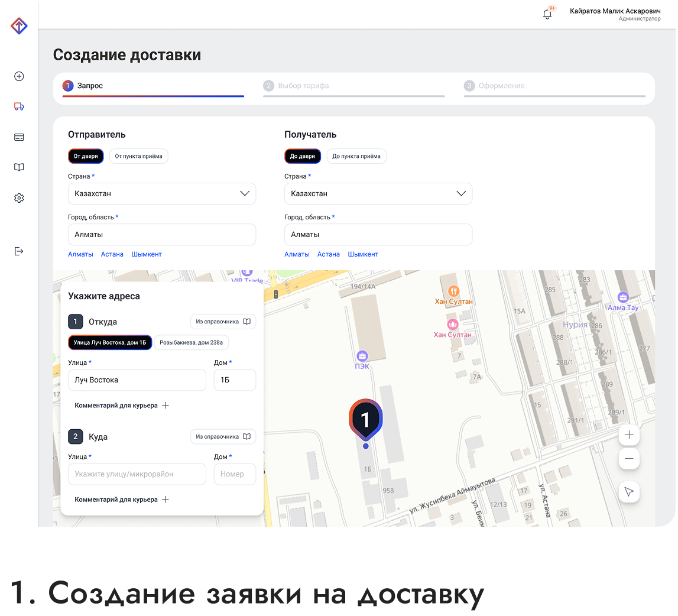
Task: Click the plus icon in the left sidebar
Action: point(19,76)
